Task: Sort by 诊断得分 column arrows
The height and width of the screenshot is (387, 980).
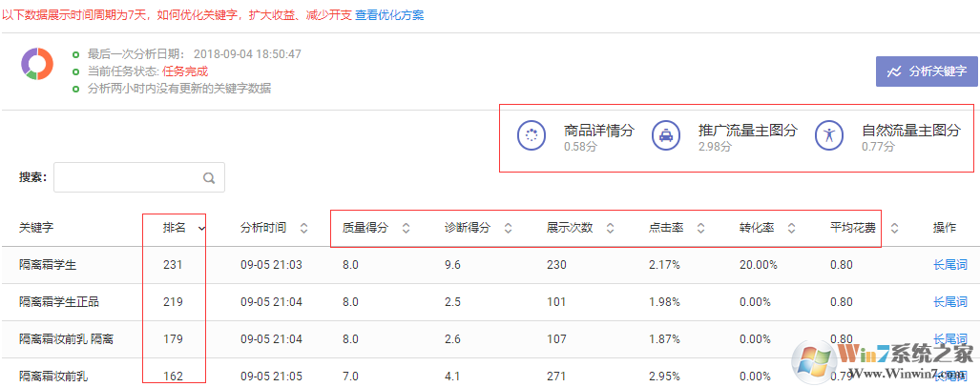Action: pyautogui.click(x=508, y=228)
